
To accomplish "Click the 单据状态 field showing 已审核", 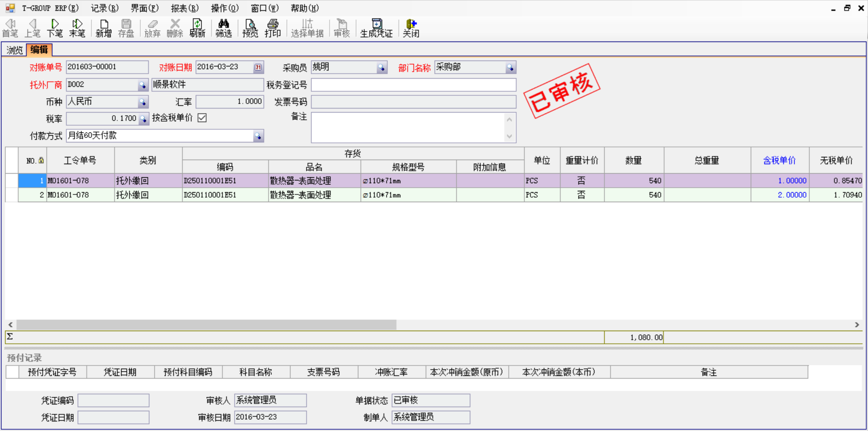I will (431, 400).
